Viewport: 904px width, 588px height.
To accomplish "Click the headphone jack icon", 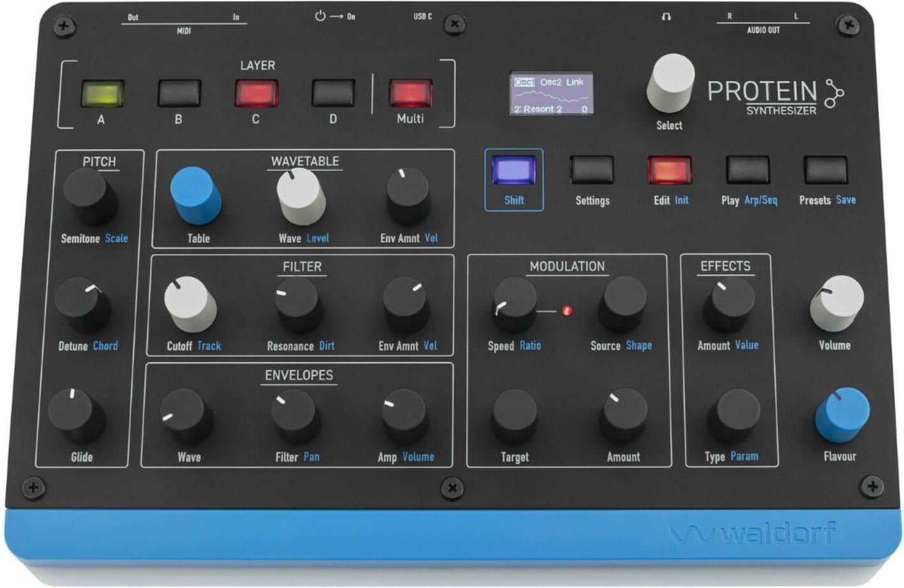I will click(666, 17).
